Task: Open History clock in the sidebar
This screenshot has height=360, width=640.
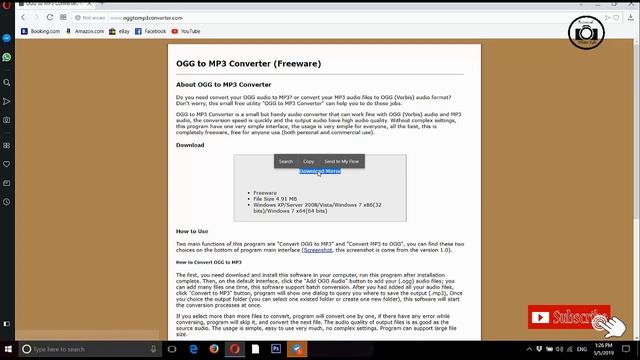Action: click(7, 202)
